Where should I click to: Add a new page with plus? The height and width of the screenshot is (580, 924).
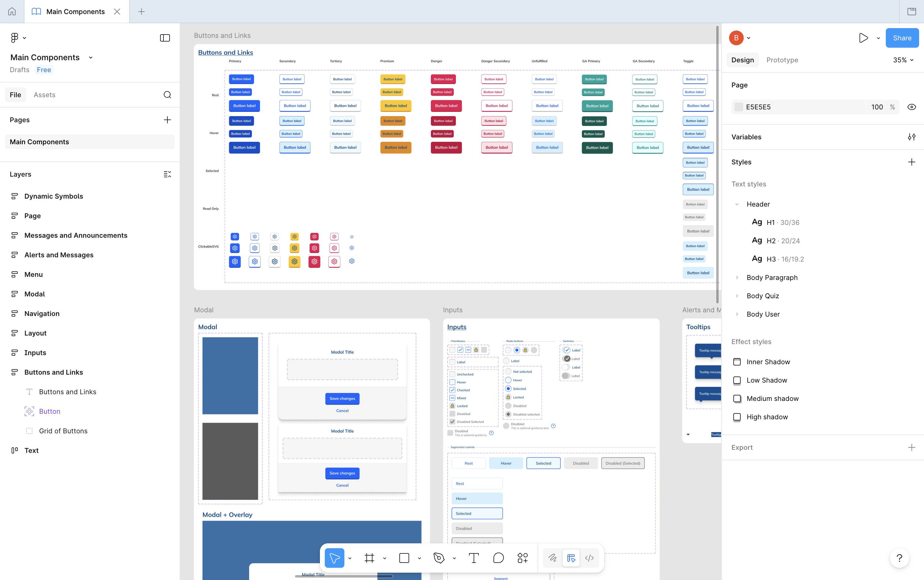click(167, 120)
